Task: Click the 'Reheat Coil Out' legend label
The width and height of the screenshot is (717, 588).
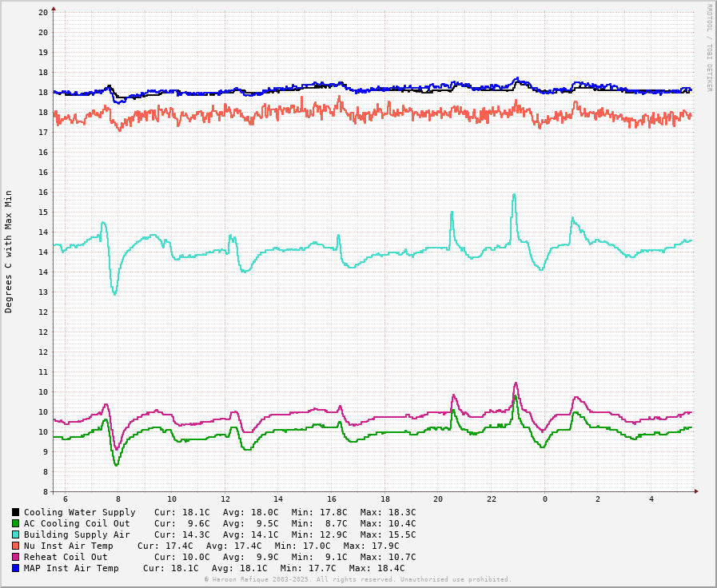Action: [x=66, y=557]
